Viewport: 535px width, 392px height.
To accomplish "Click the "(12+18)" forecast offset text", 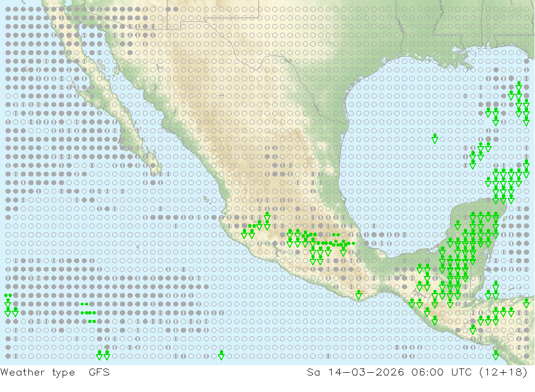I will (503, 372).
